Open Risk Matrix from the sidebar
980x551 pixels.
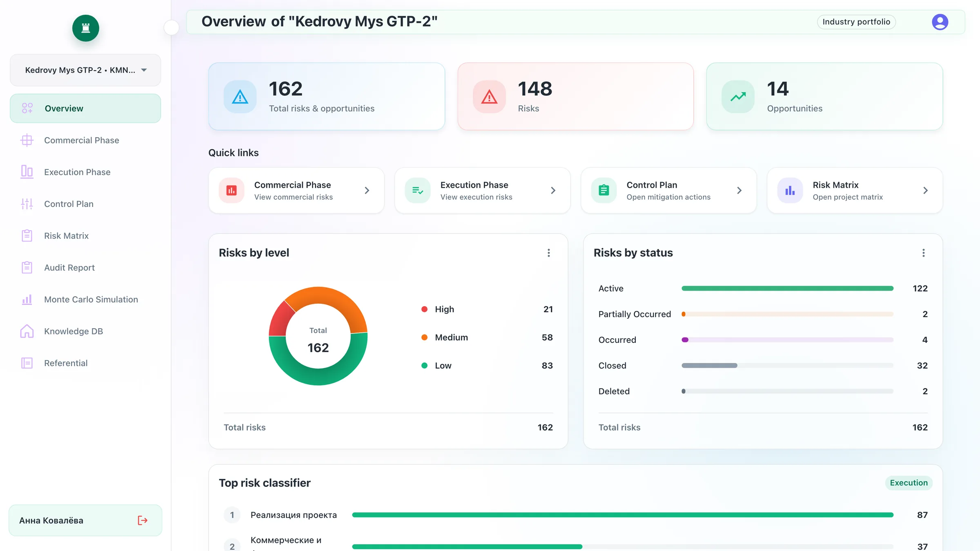pos(85,236)
